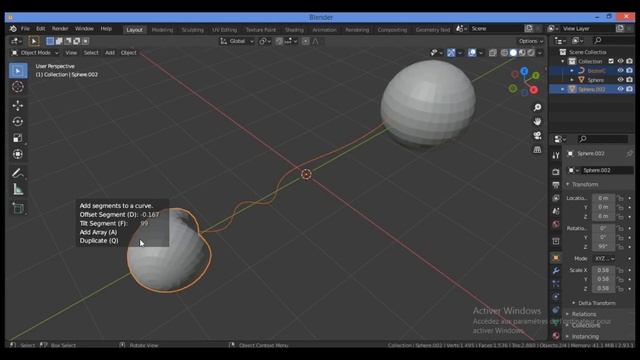Open Global transform orientation dropdown
Screen dimensions: 640x360
237,41
